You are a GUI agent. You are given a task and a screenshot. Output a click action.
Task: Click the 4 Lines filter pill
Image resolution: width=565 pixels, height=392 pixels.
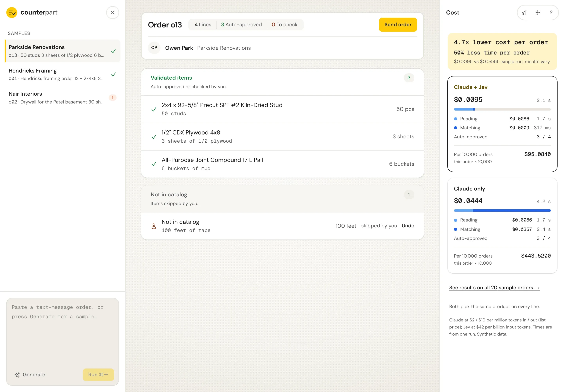click(203, 24)
